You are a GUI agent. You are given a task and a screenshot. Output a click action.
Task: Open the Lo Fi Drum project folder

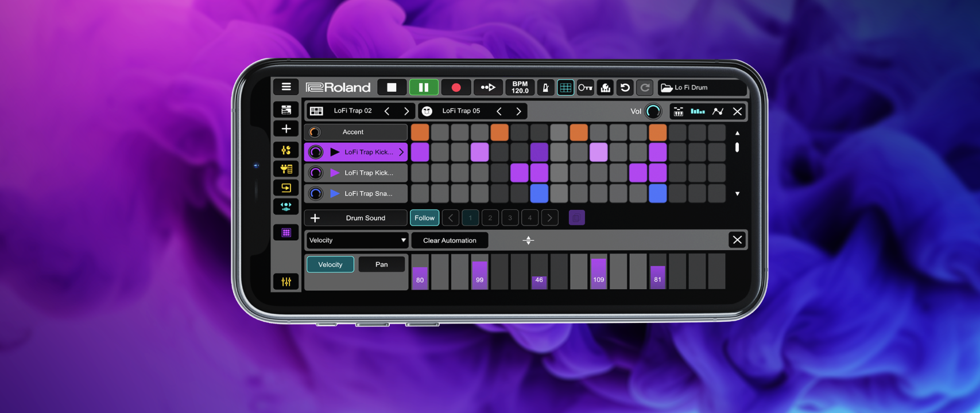click(x=702, y=87)
